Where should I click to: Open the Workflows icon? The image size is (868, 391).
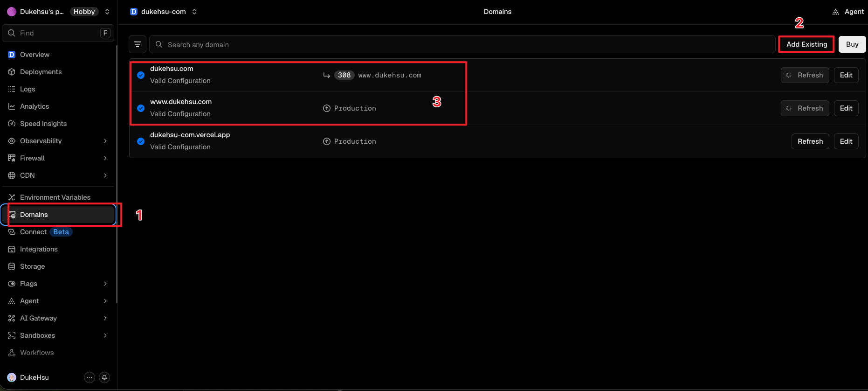tap(12, 353)
